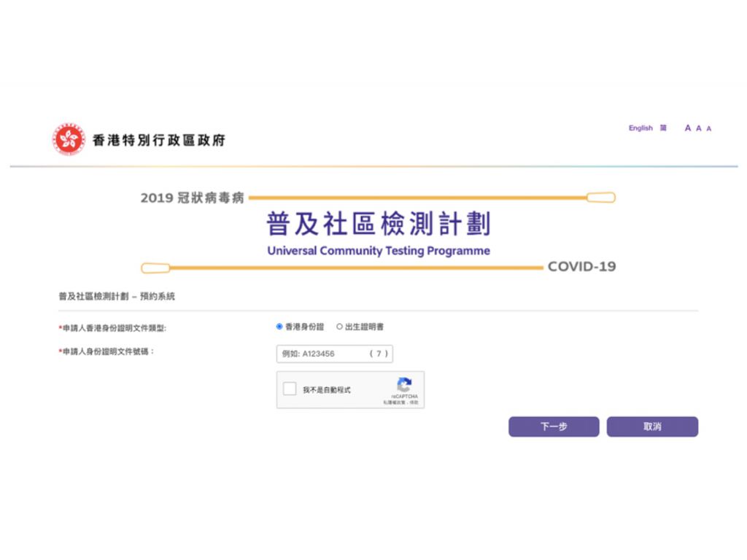747x560 pixels.
Task: Click the reCAPTCHA badge widget
Action: (x=350, y=389)
